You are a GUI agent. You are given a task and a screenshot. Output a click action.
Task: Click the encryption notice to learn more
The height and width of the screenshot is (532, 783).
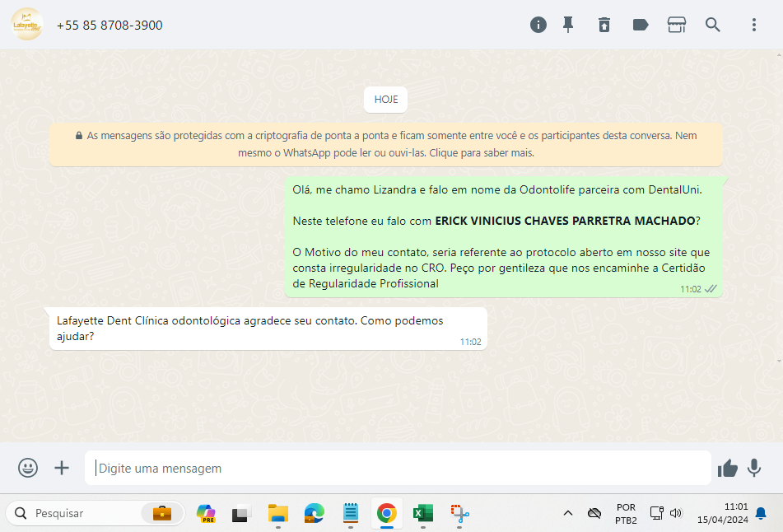386,144
